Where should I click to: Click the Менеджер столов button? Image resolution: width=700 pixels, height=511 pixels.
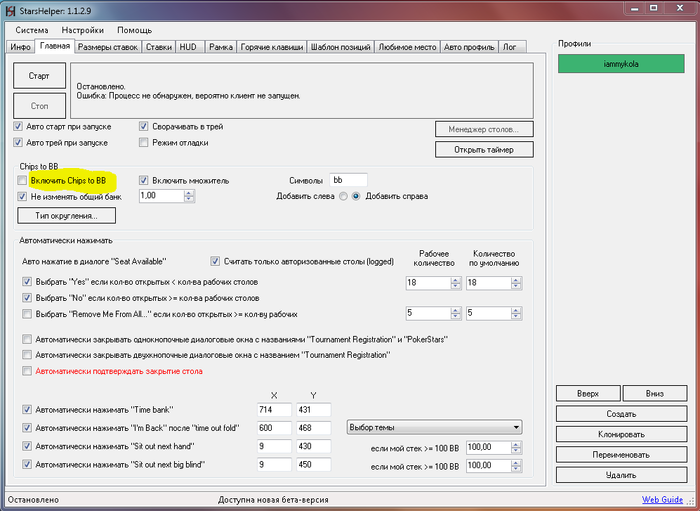484,129
